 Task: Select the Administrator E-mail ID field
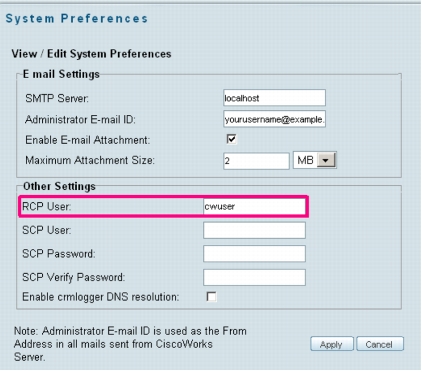[x=274, y=119]
